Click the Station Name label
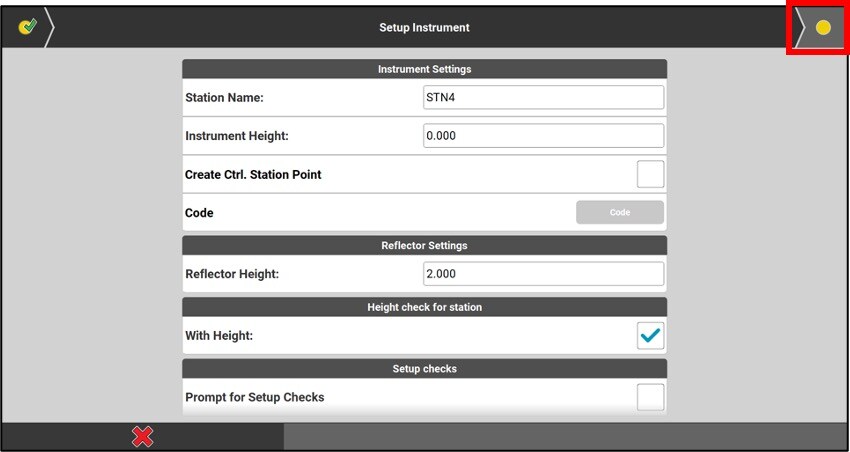Image resolution: width=850 pixels, height=452 pixels. point(225,98)
